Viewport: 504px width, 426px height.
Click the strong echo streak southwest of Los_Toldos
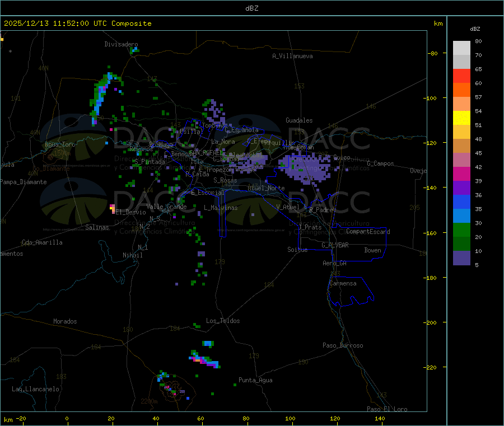click(x=204, y=360)
